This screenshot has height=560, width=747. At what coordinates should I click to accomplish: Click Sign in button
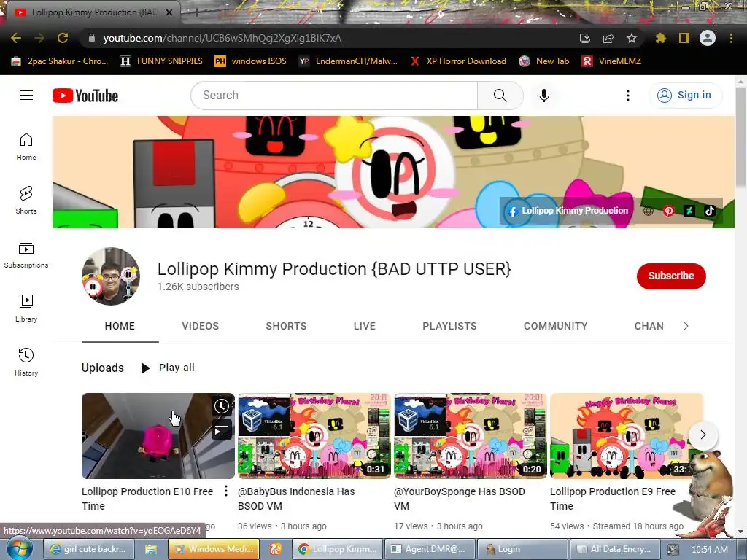tap(685, 96)
